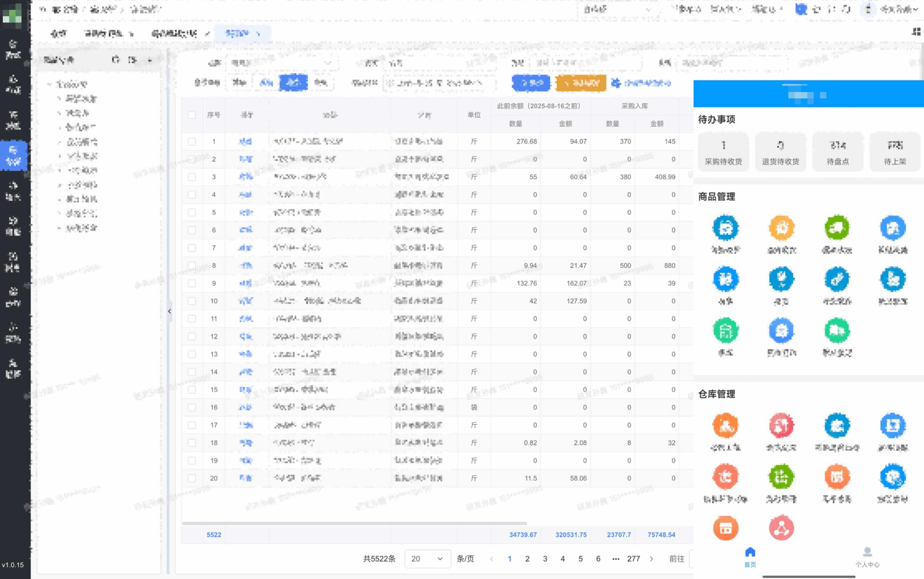This screenshot has height=579, width=924.
Task: Click the cell value 408.99
Action: (x=665, y=177)
